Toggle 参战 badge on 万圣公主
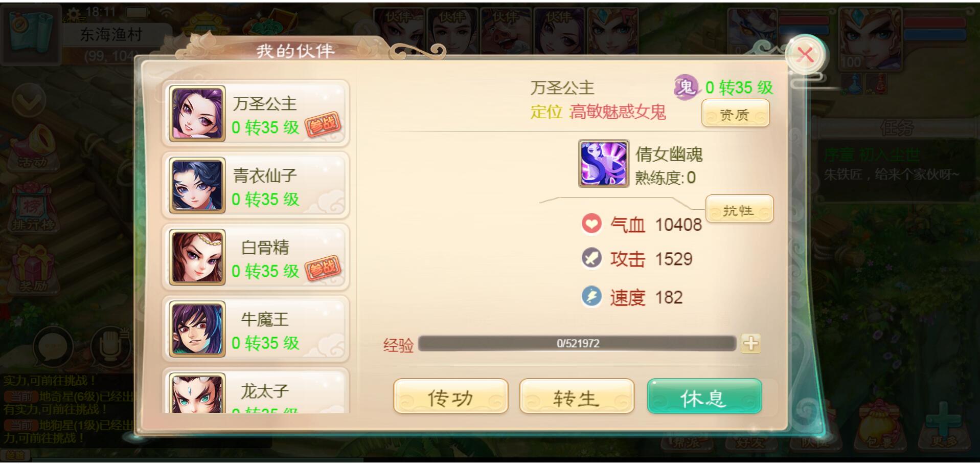980x464 pixels. pos(323,124)
